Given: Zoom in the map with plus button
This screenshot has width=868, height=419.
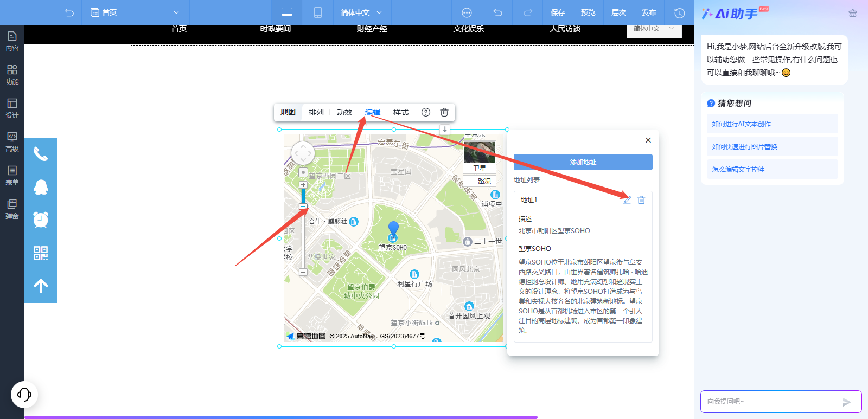Looking at the screenshot, I should pyautogui.click(x=303, y=185).
